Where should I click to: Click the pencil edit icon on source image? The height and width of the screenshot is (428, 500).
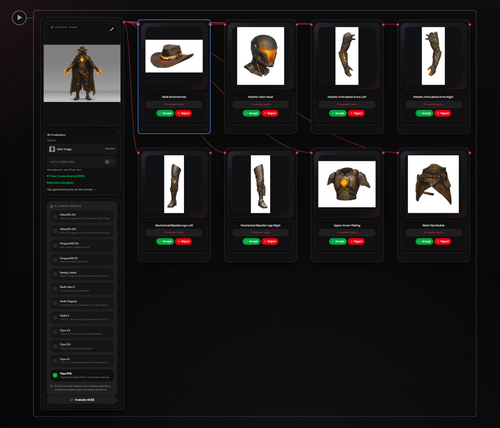coord(112,29)
